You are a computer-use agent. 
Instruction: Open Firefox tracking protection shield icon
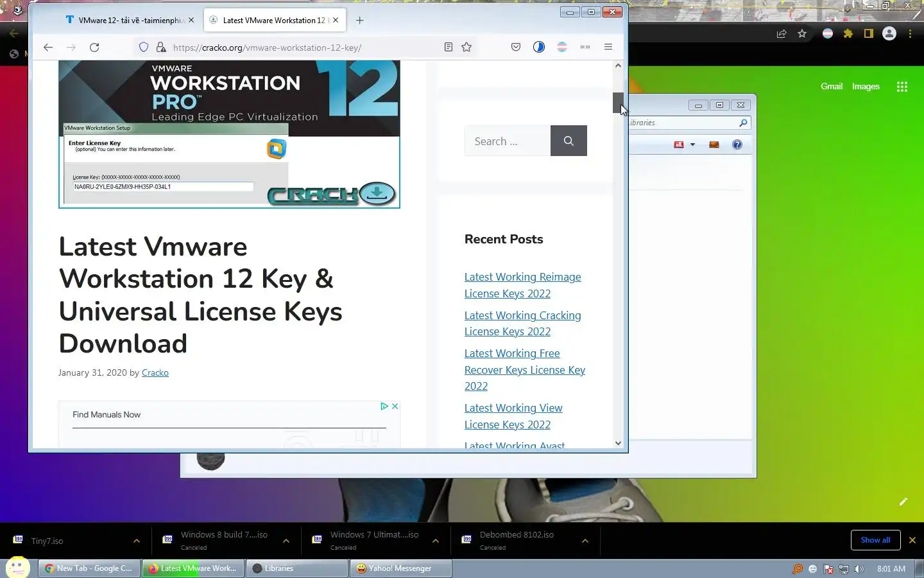pos(144,47)
